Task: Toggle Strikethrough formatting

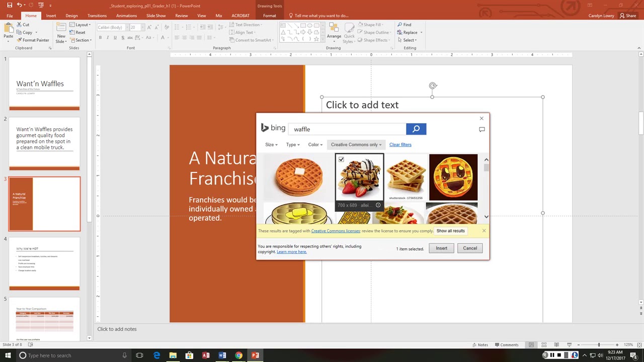Action: pyautogui.click(x=131, y=38)
